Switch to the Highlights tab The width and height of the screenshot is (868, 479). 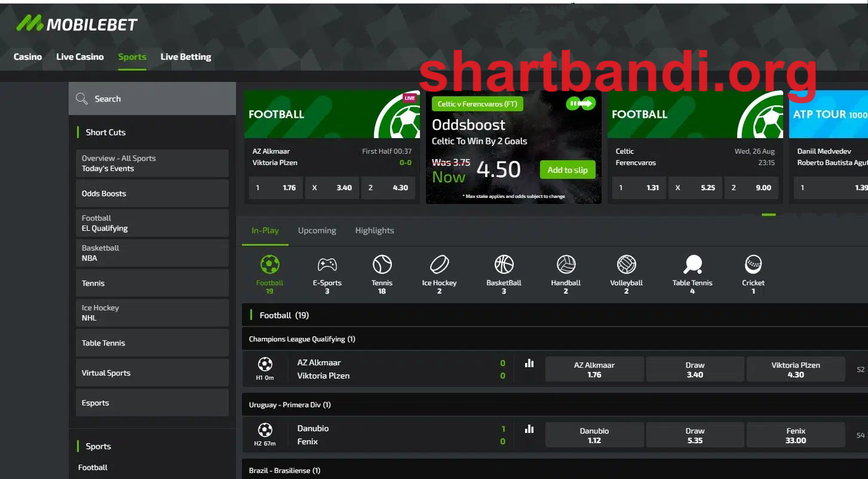(x=375, y=230)
